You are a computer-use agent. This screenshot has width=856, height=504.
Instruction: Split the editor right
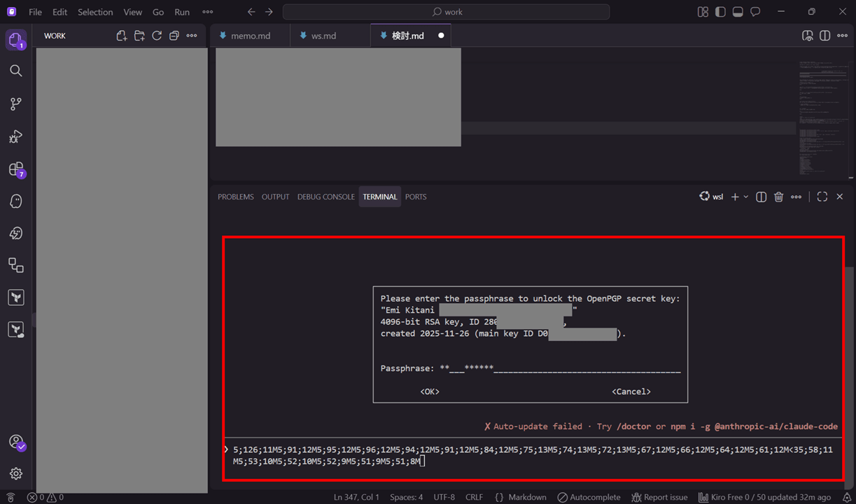(x=825, y=36)
